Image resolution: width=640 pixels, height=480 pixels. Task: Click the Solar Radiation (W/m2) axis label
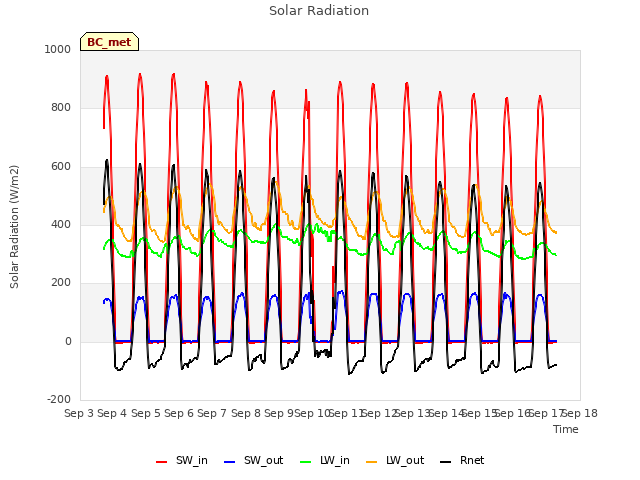[x=14, y=227]
